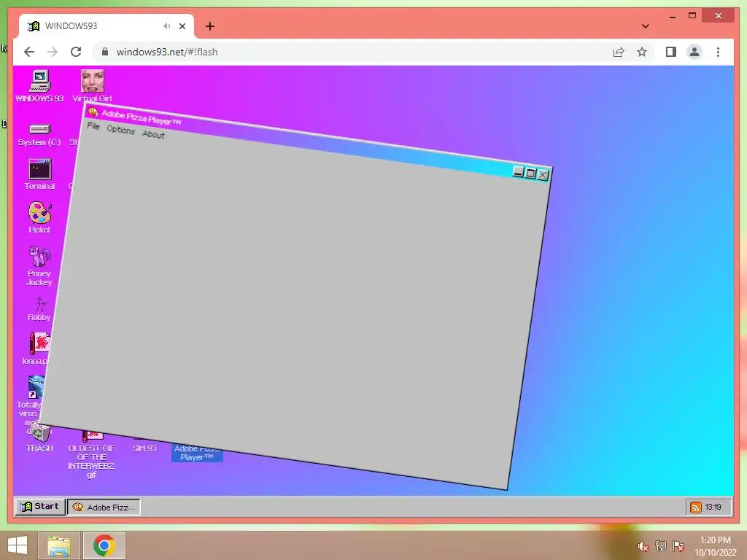Close the WINDOWS93 browser tab
747x560 pixels.
(x=182, y=26)
